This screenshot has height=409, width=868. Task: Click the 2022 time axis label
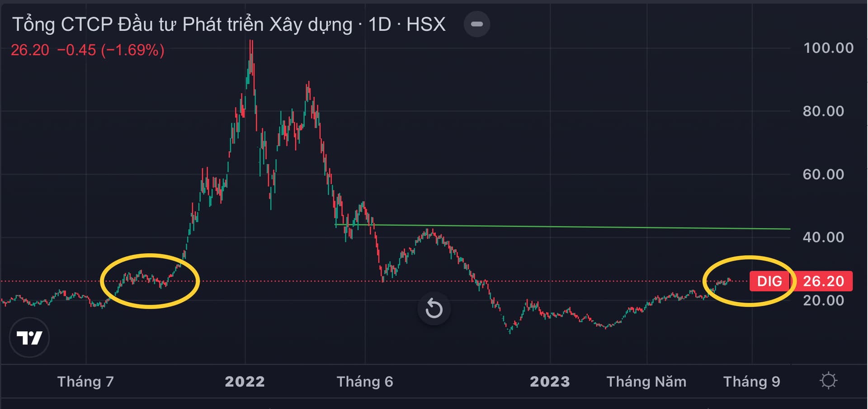point(245,381)
